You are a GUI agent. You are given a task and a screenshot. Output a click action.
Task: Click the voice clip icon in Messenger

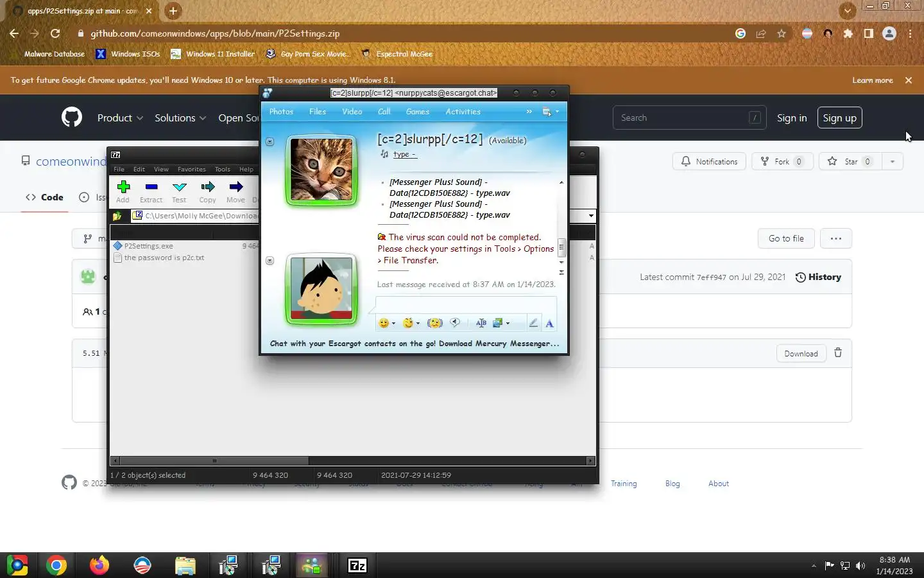455,323
